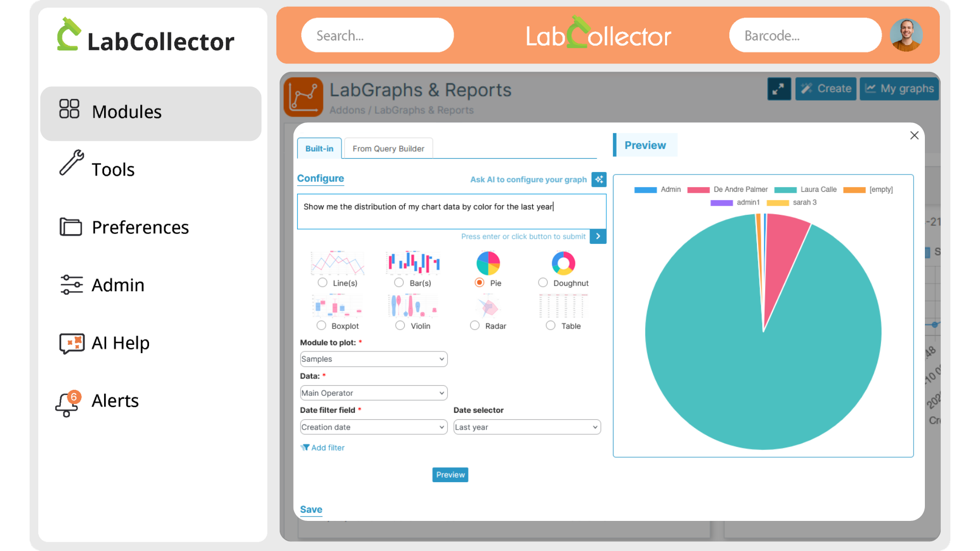Image resolution: width=980 pixels, height=551 pixels.
Task: Open the user profile avatar
Action: click(906, 35)
